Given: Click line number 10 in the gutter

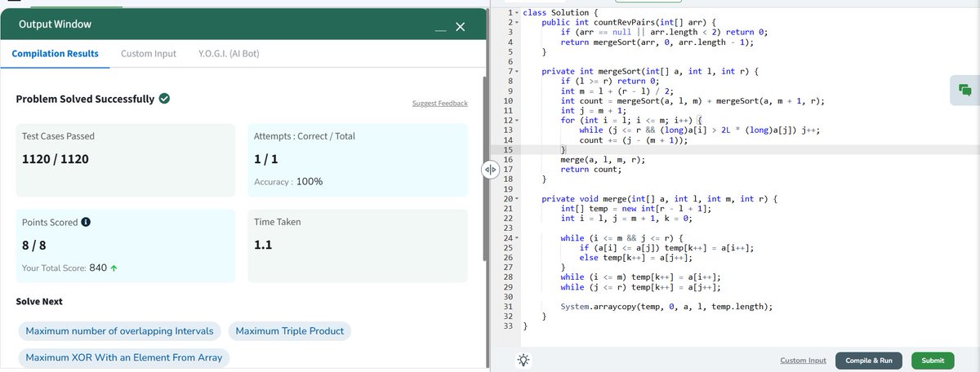Looking at the screenshot, I should 507,101.
